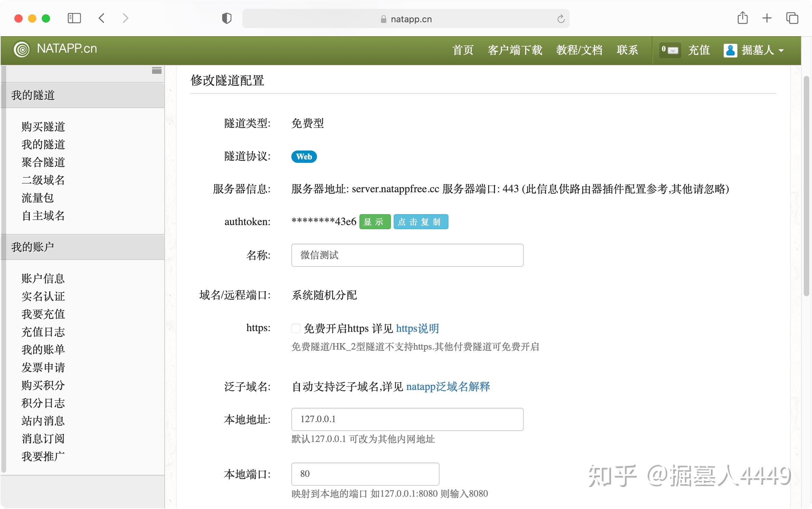Expand the 掘墓人 user dropdown menu

click(x=781, y=51)
